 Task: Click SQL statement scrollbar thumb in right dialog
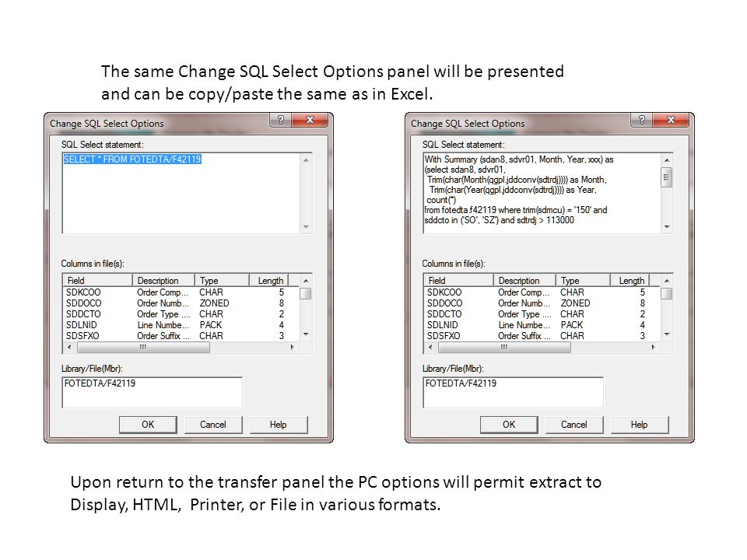click(667, 177)
